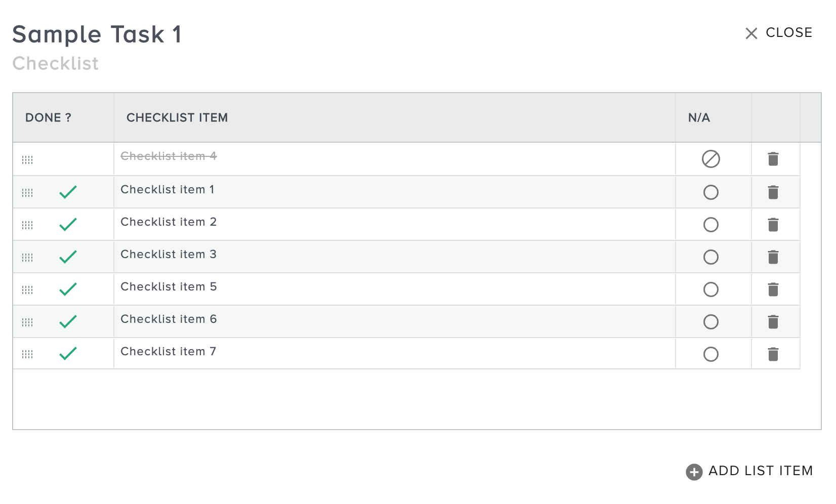Click the drag handle beside Checklist item 6
The image size is (836, 504).
click(27, 321)
